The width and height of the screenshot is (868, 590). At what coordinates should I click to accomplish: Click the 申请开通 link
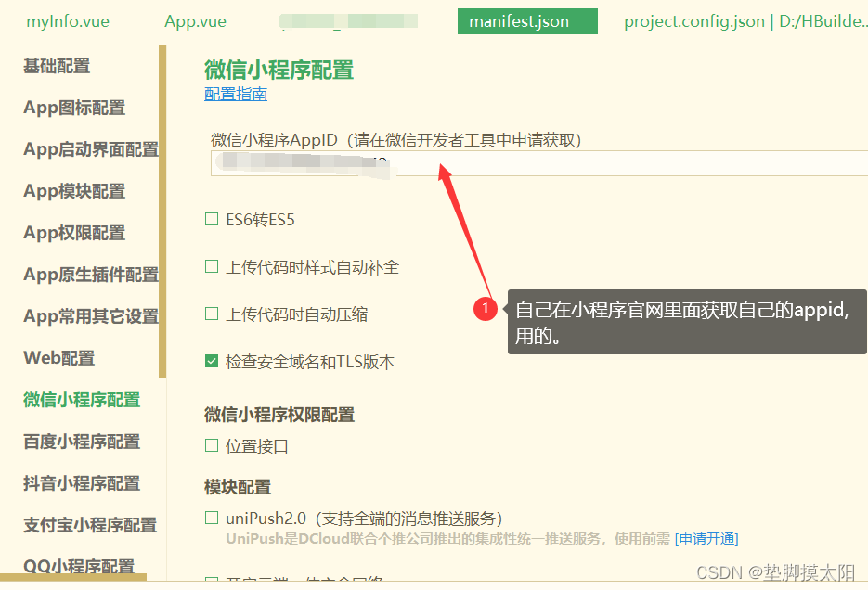pyautogui.click(x=706, y=539)
